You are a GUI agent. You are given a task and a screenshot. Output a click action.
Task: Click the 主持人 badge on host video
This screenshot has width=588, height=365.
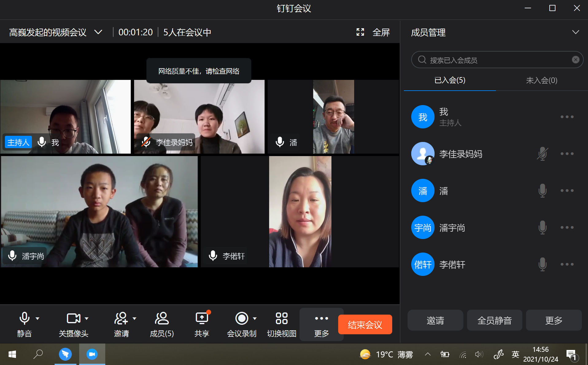[x=18, y=142]
